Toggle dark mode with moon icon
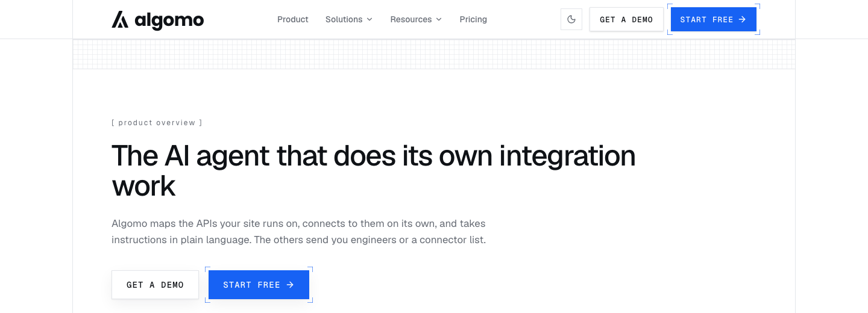 571,19
